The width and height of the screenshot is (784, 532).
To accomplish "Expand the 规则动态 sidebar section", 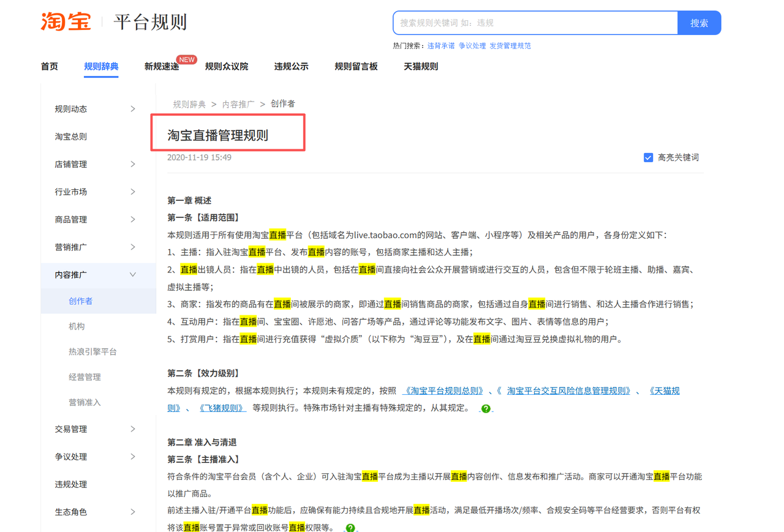I will [x=95, y=109].
